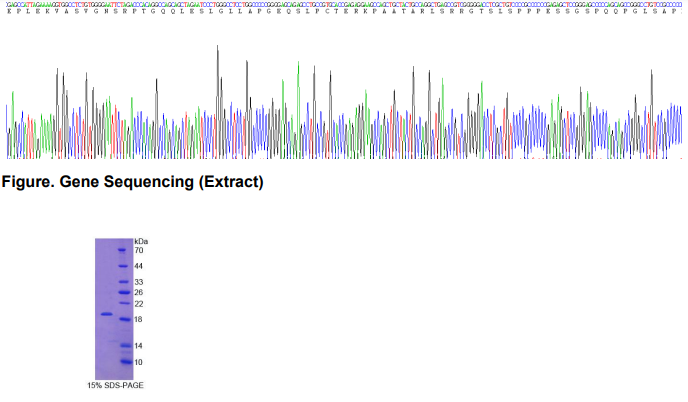Click the 10 kDa marker label
This screenshot has width=688, height=402.
click(140, 362)
